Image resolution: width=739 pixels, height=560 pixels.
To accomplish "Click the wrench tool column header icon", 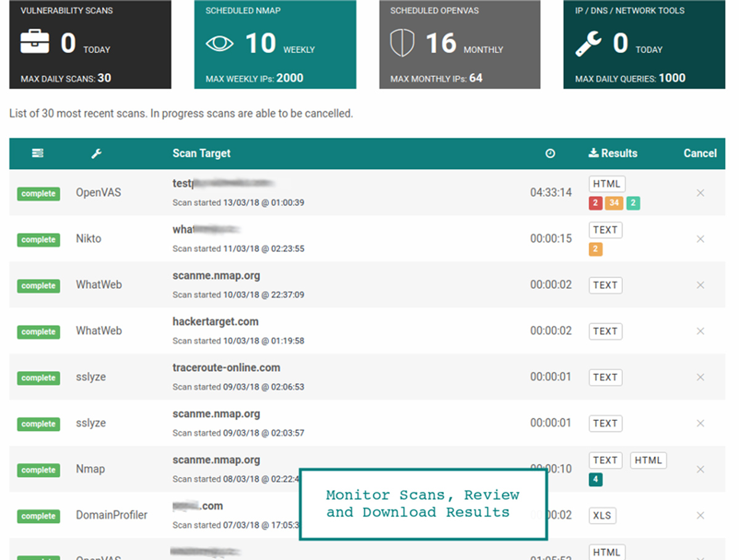I will [x=96, y=154].
